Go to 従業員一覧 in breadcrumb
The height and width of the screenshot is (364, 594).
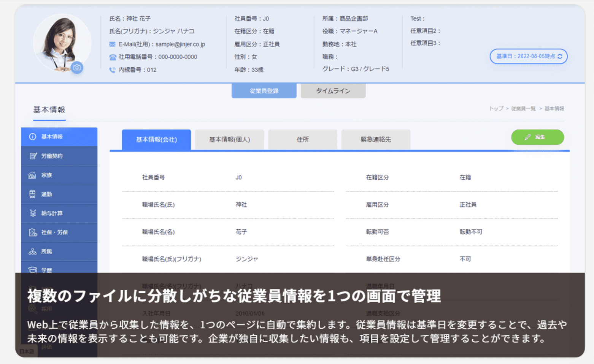[523, 109]
